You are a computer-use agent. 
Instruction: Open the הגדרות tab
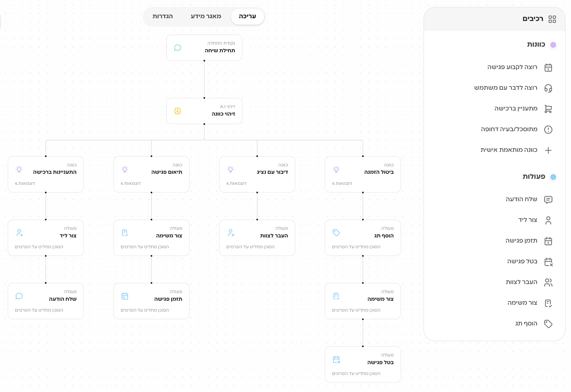tap(162, 16)
